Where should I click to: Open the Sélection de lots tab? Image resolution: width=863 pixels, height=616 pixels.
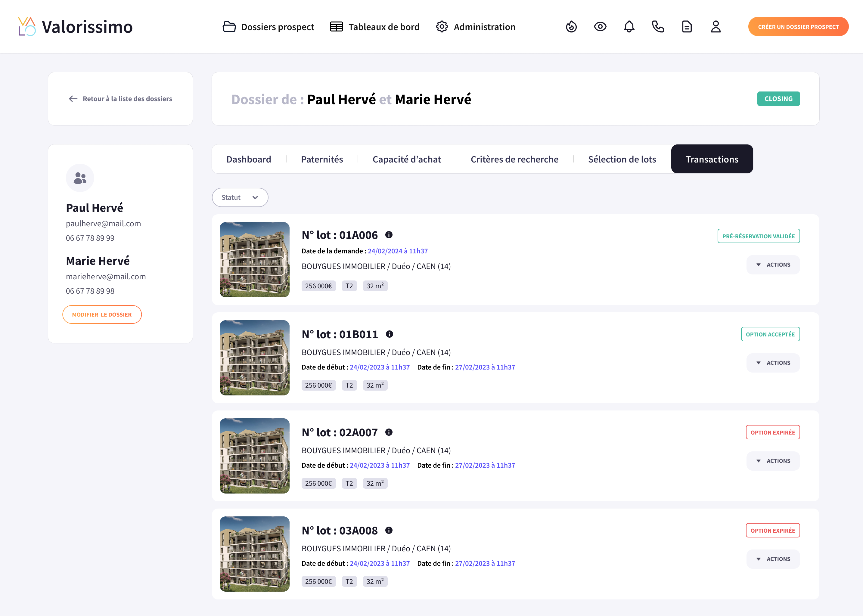pos(622,159)
